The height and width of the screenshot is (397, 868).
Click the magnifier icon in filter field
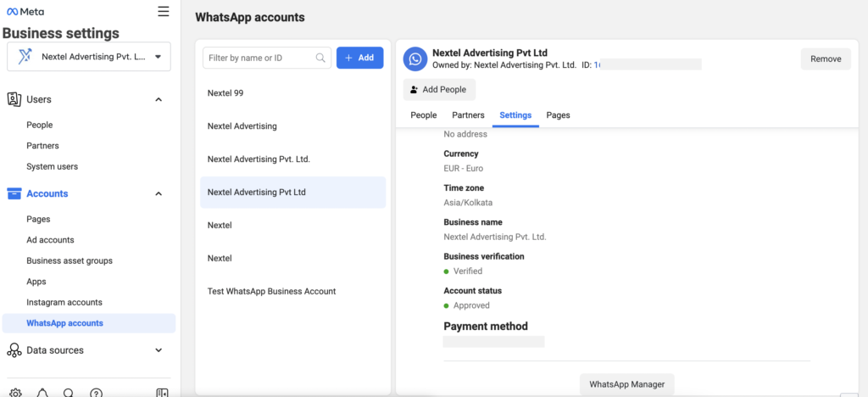320,58
